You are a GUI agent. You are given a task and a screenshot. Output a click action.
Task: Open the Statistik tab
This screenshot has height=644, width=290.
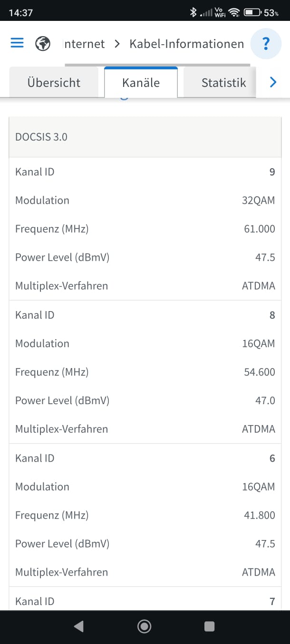[223, 83]
